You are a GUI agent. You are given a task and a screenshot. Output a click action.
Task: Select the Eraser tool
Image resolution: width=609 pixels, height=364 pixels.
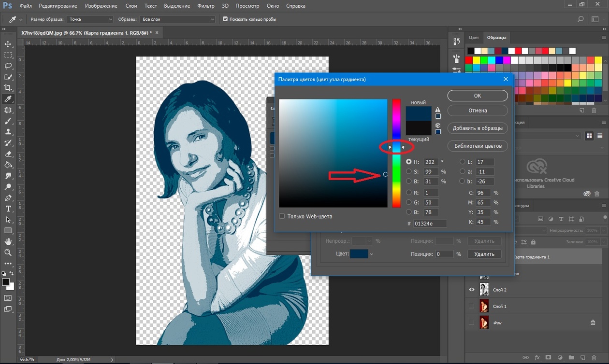click(8, 154)
